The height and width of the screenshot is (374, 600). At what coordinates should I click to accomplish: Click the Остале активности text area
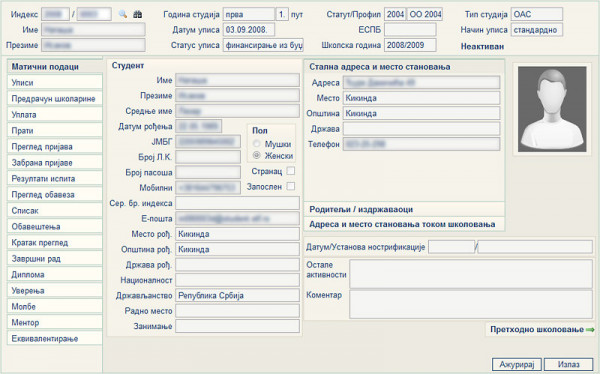(x=471, y=274)
